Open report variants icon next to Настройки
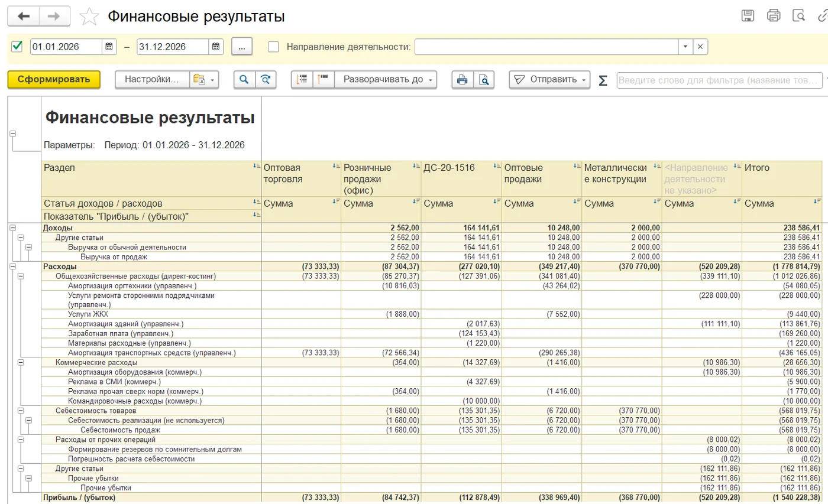The width and height of the screenshot is (828, 504). coord(204,80)
